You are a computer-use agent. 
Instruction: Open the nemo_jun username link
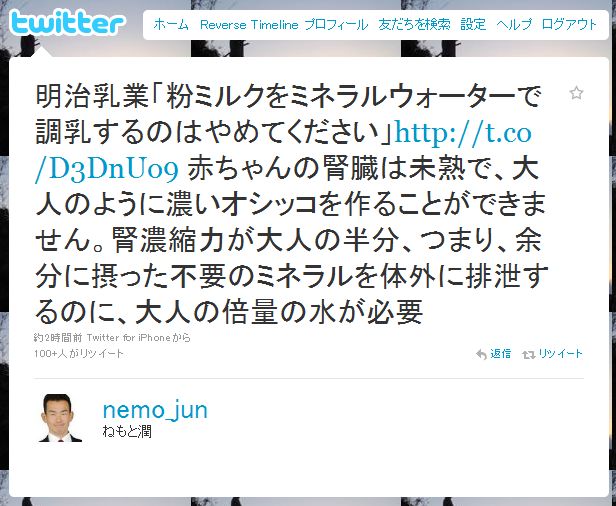[x=155, y=410]
